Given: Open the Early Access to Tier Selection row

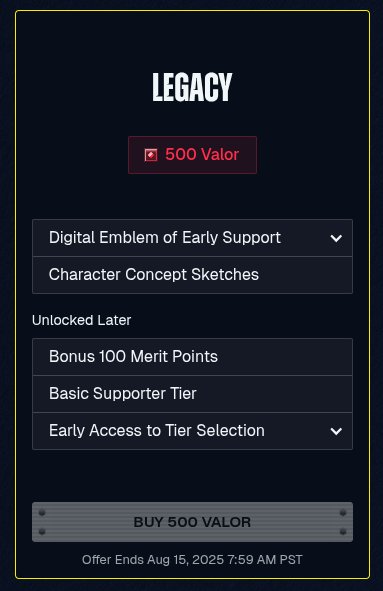Looking at the screenshot, I should click(192, 431).
